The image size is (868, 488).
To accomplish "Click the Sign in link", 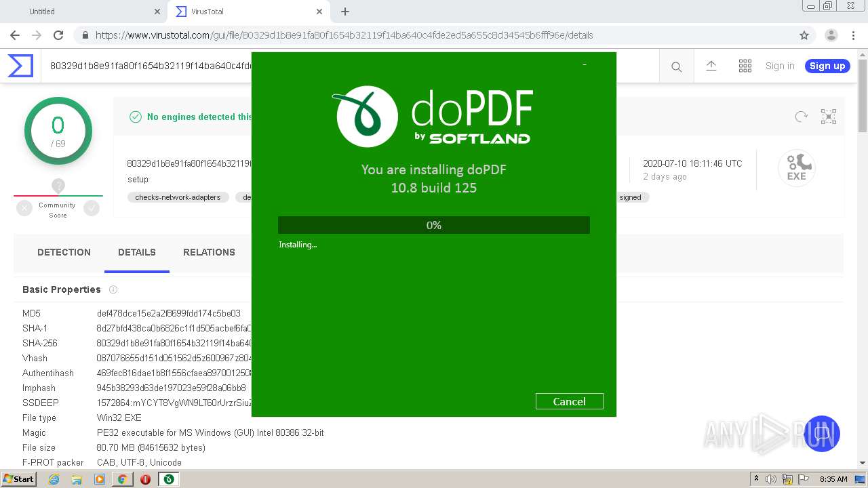I will pos(780,66).
